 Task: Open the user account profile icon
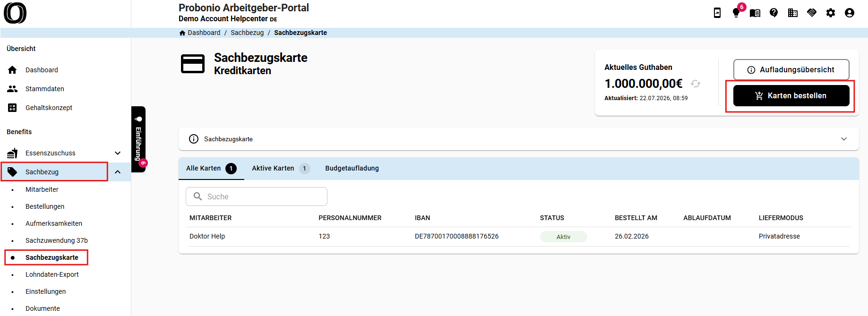(x=850, y=13)
